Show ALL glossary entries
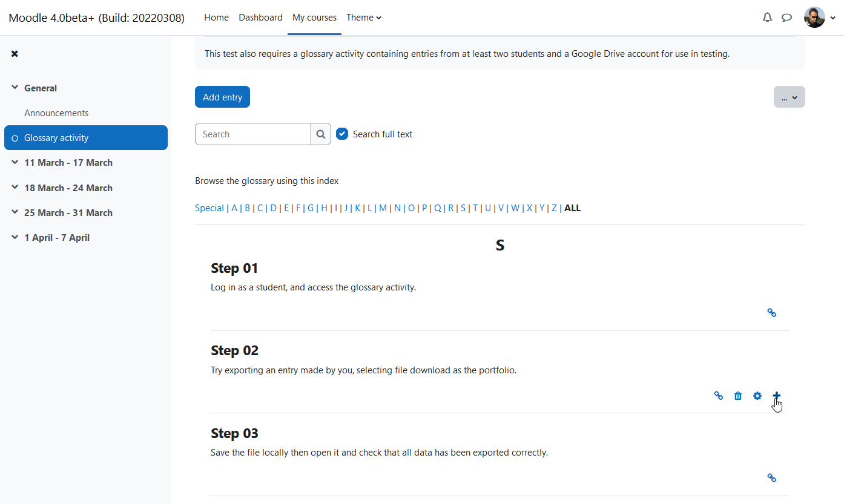 tap(572, 208)
